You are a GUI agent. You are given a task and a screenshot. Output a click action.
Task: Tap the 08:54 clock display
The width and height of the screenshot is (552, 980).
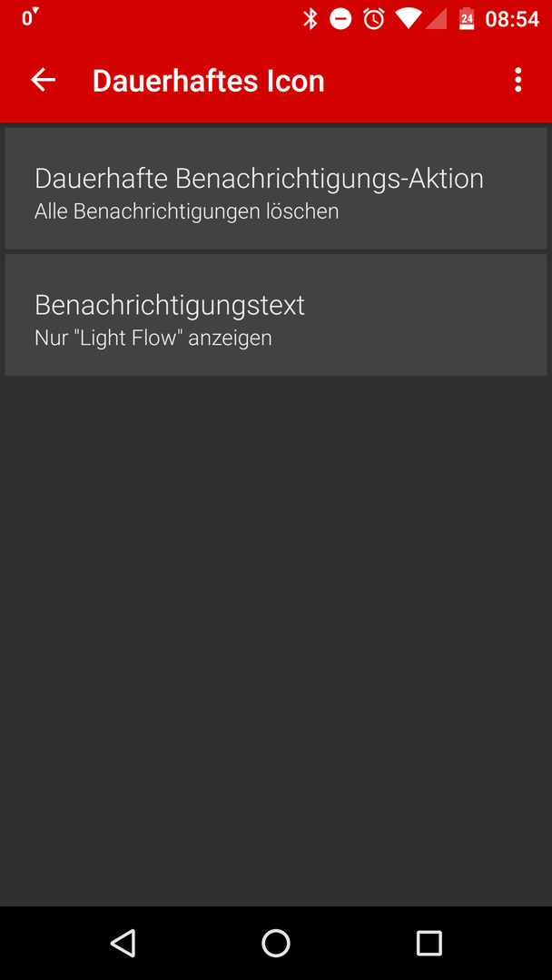(x=512, y=19)
